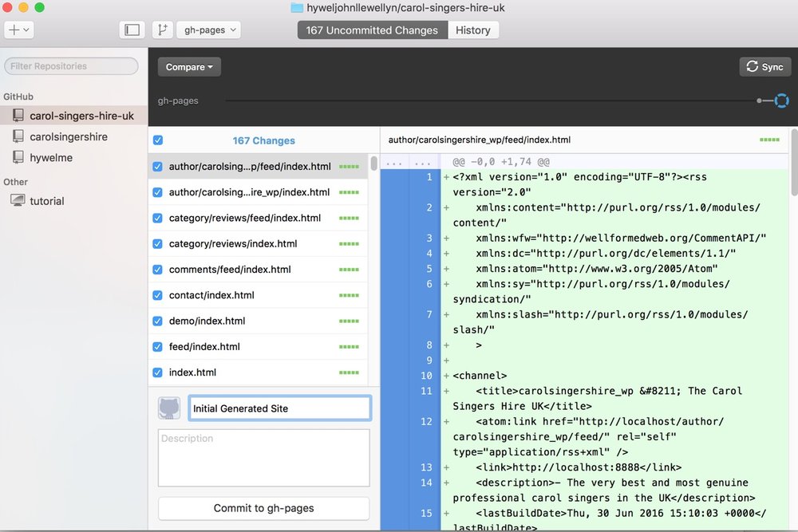Toggle the repository sidebar icon
Image resolution: width=798 pixels, height=532 pixels.
[x=132, y=30]
